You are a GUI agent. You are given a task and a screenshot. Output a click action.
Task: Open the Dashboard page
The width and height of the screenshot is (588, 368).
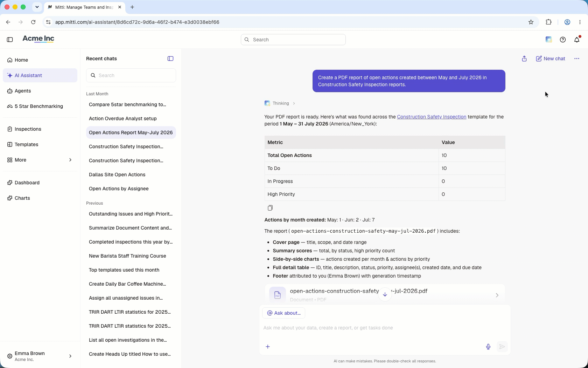coord(40,183)
